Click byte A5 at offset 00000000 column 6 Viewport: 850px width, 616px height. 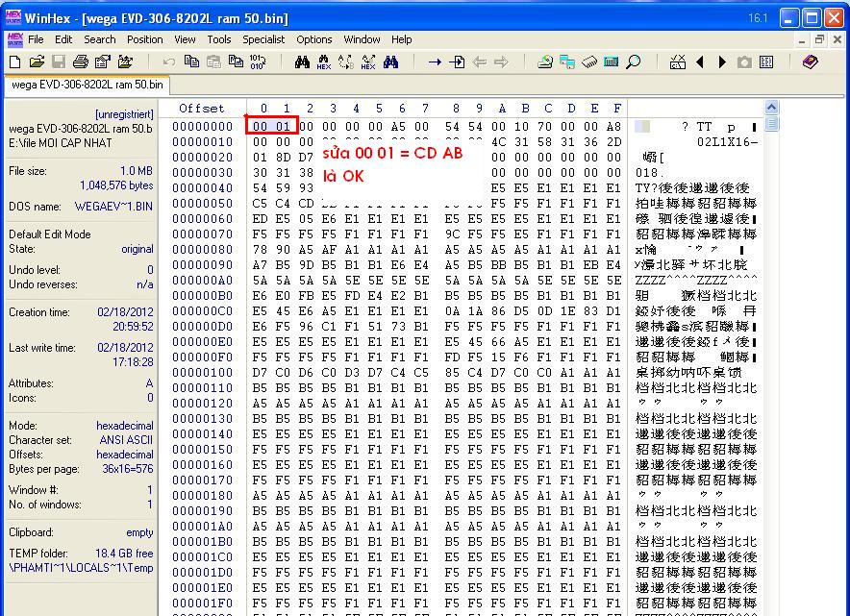point(398,127)
